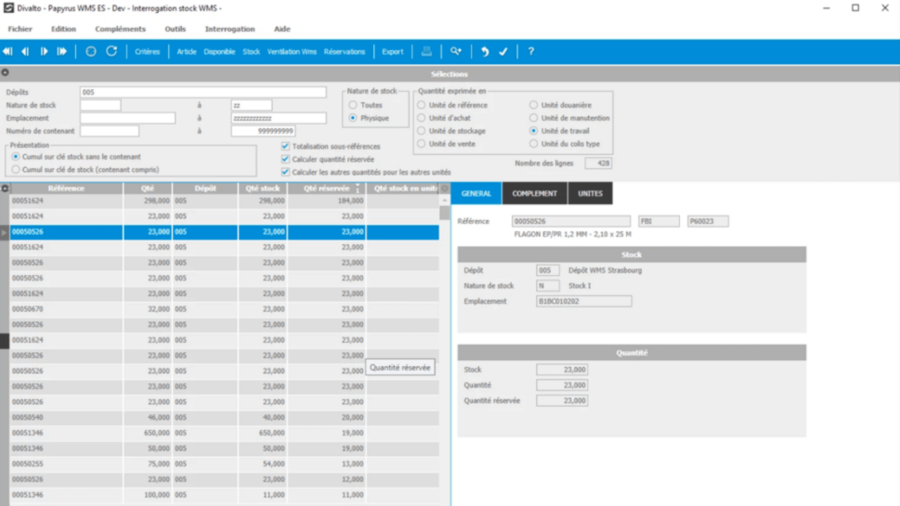
Task: Click the undo arrow icon
Action: point(485,52)
